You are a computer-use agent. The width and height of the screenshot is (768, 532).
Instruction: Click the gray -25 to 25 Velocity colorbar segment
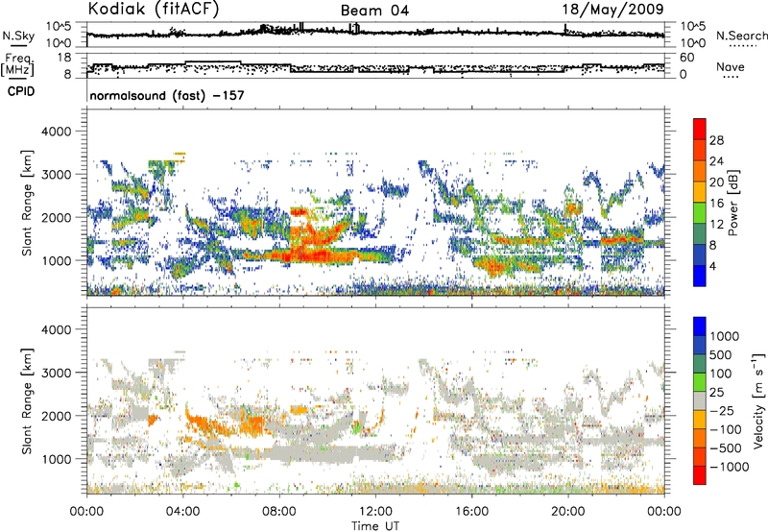(700, 400)
